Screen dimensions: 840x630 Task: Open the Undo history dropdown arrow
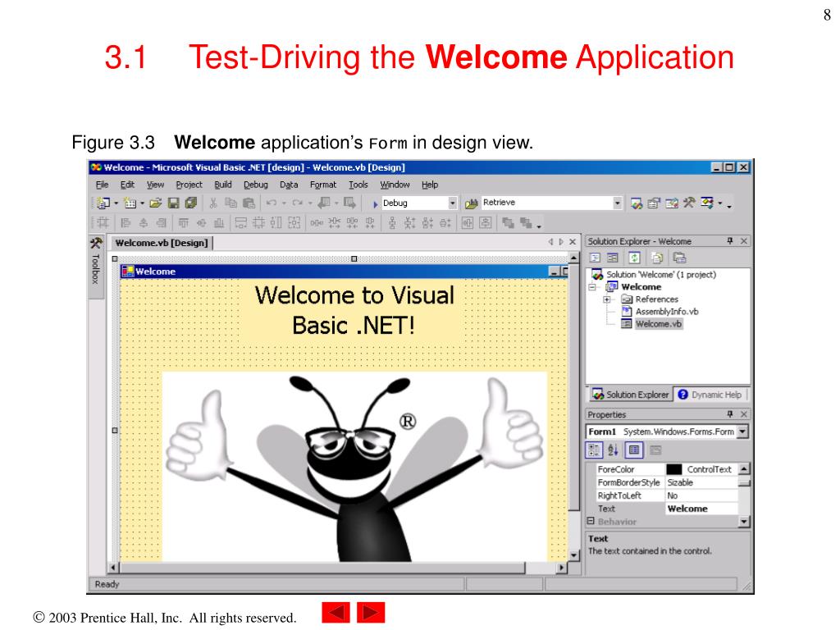(x=284, y=203)
